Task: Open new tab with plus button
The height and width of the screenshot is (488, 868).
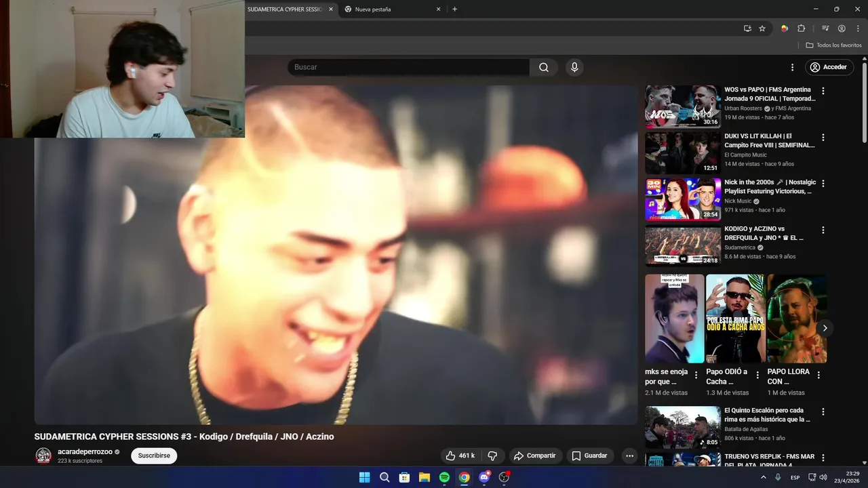Action: 454,9
